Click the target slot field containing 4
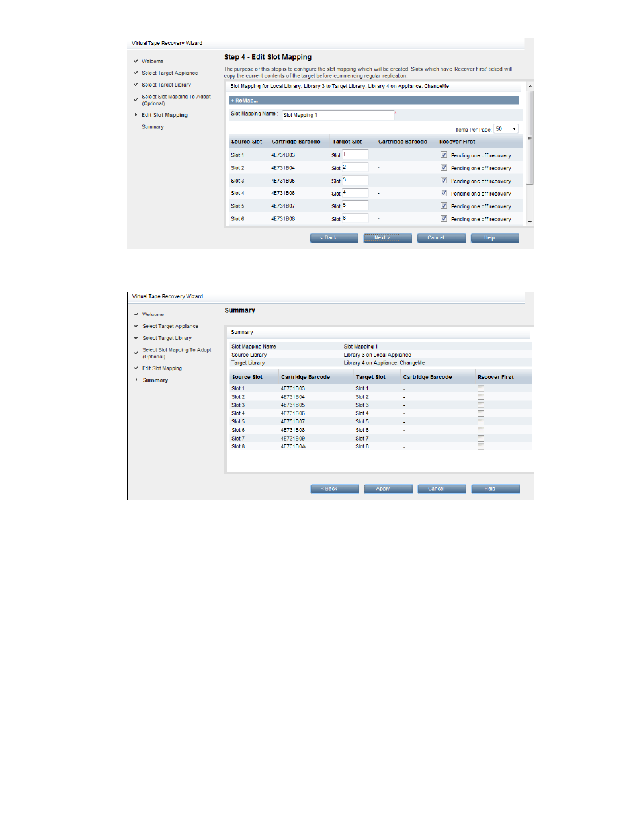 [x=355, y=193]
